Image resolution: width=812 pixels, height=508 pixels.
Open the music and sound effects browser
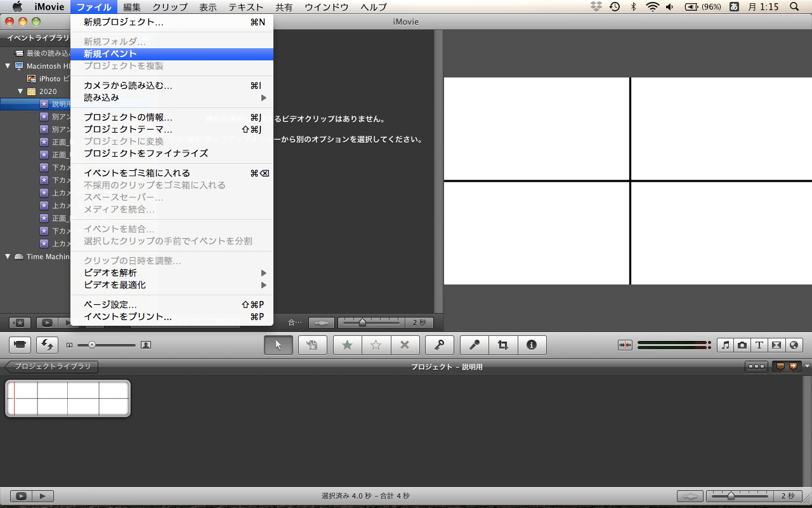point(726,345)
